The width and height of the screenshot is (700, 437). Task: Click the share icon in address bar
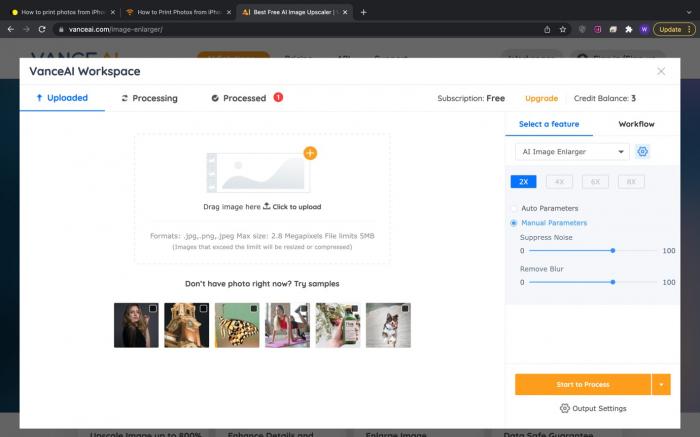click(547, 29)
